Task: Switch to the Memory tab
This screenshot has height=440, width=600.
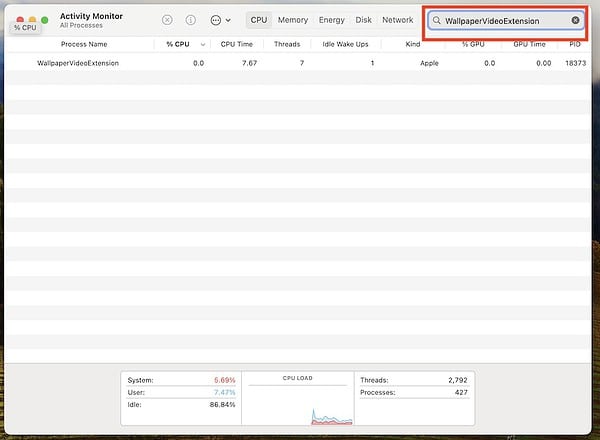Action: (293, 20)
